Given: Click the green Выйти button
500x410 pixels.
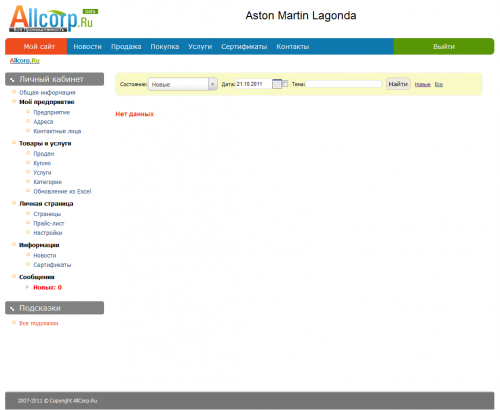Looking at the screenshot, I should 444,46.
